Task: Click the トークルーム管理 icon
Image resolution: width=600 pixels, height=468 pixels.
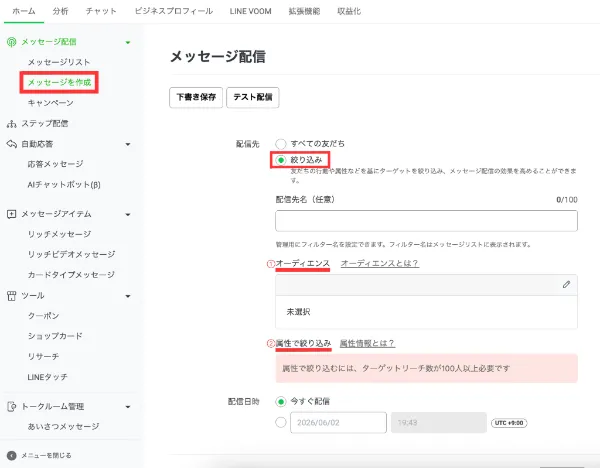Action: click(x=11, y=406)
